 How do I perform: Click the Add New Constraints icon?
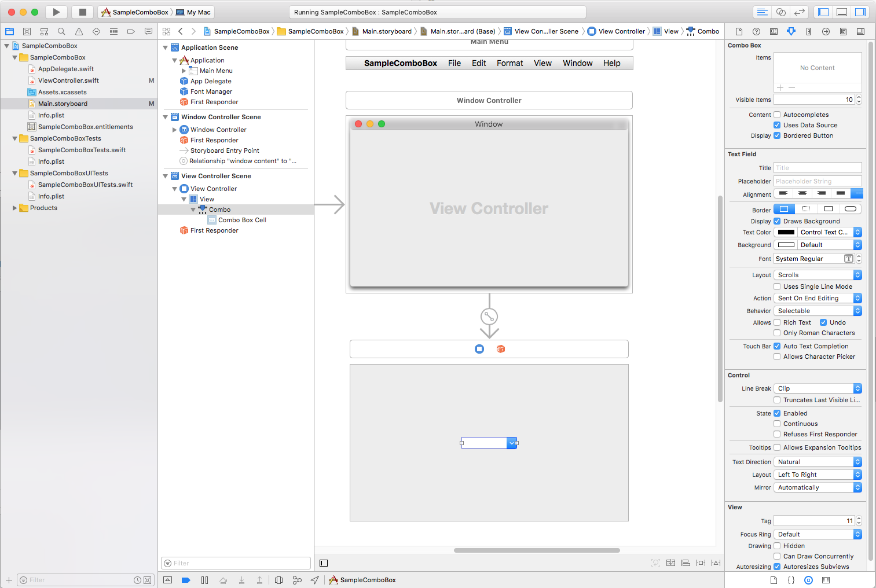click(x=701, y=563)
